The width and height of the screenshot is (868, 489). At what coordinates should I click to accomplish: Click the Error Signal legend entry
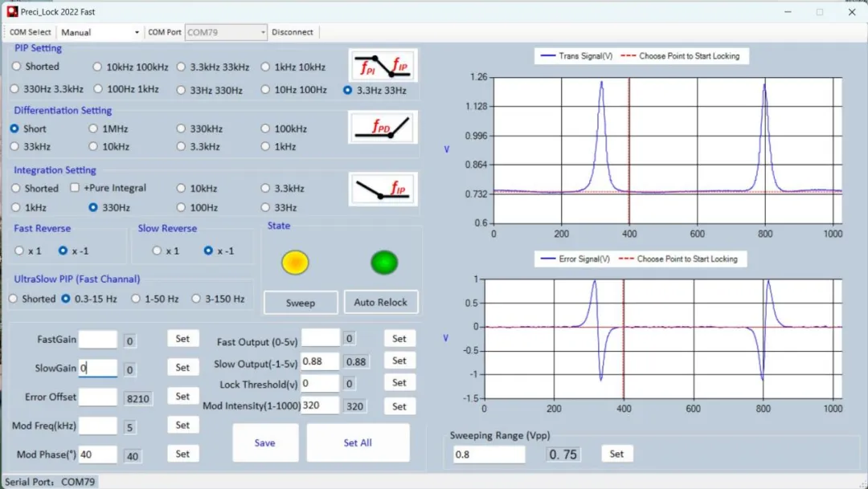tap(574, 259)
